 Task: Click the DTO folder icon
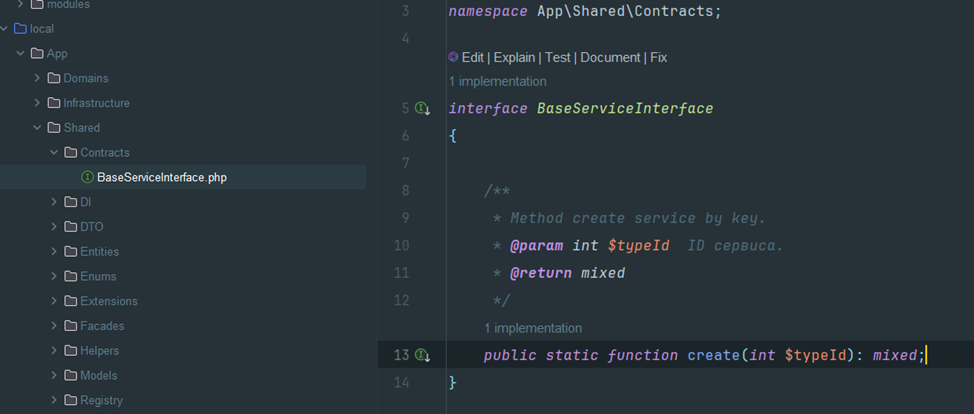click(71, 227)
